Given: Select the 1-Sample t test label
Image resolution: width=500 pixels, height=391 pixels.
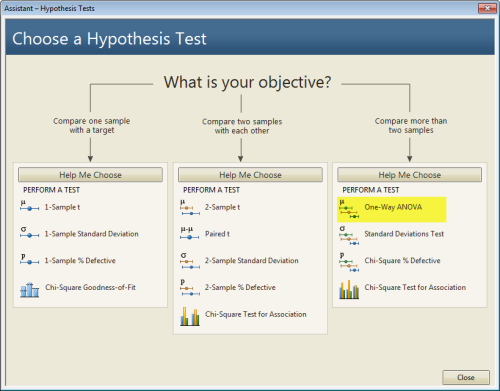Looking at the screenshot, I should pyautogui.click(x=62, y=207).
